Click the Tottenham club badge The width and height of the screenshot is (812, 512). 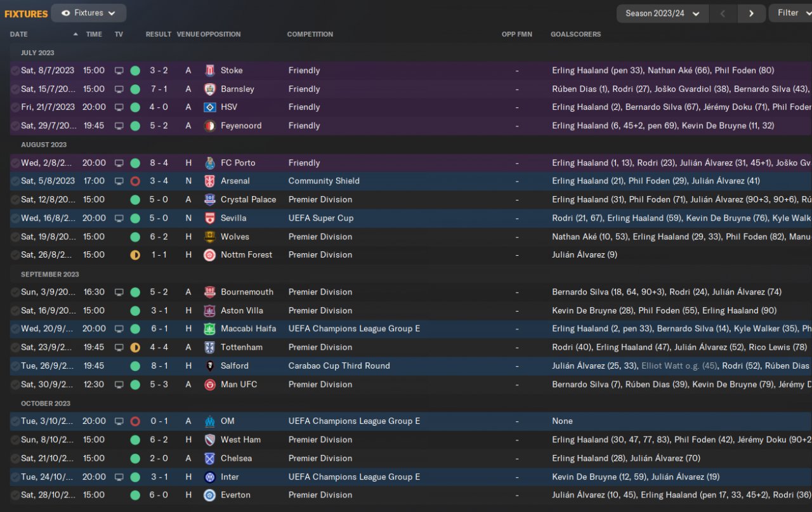point(210,348)
